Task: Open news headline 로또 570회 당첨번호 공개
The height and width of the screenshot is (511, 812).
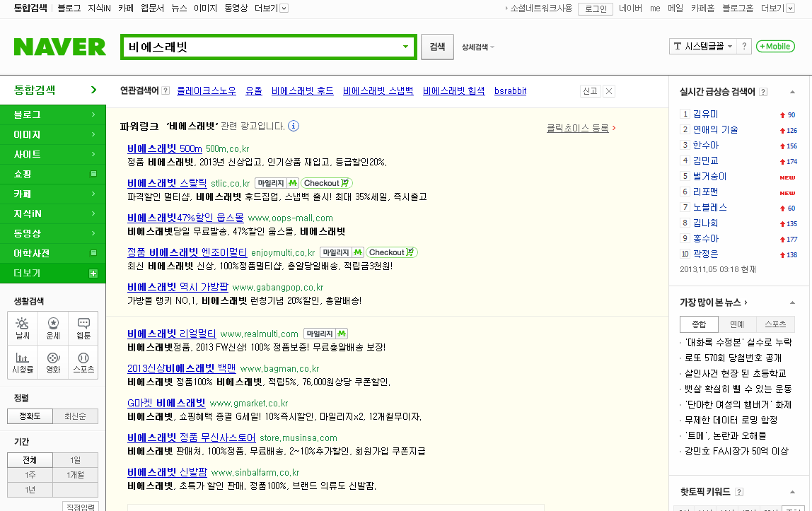Action: (733, 358)
